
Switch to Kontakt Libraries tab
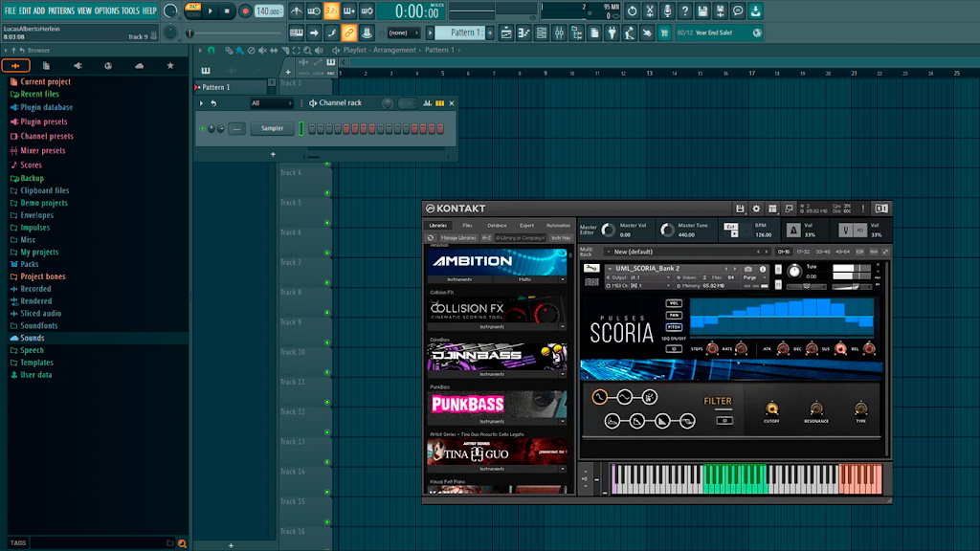(x=438, y=226)
